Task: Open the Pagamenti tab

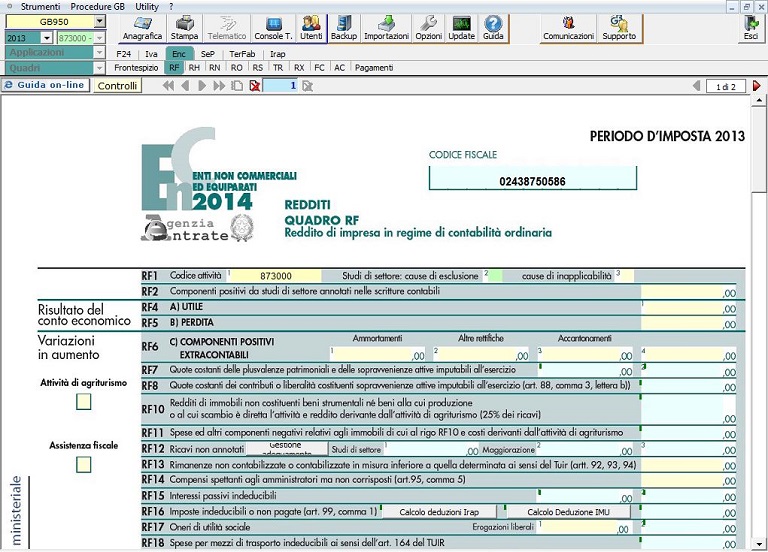Action: (x=374, y=68)
